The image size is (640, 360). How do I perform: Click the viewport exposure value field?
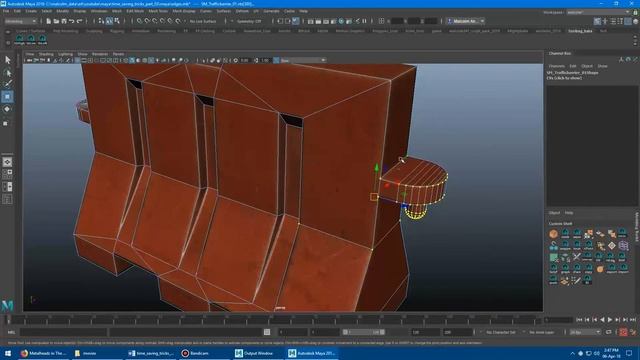(x=244, y=60)
